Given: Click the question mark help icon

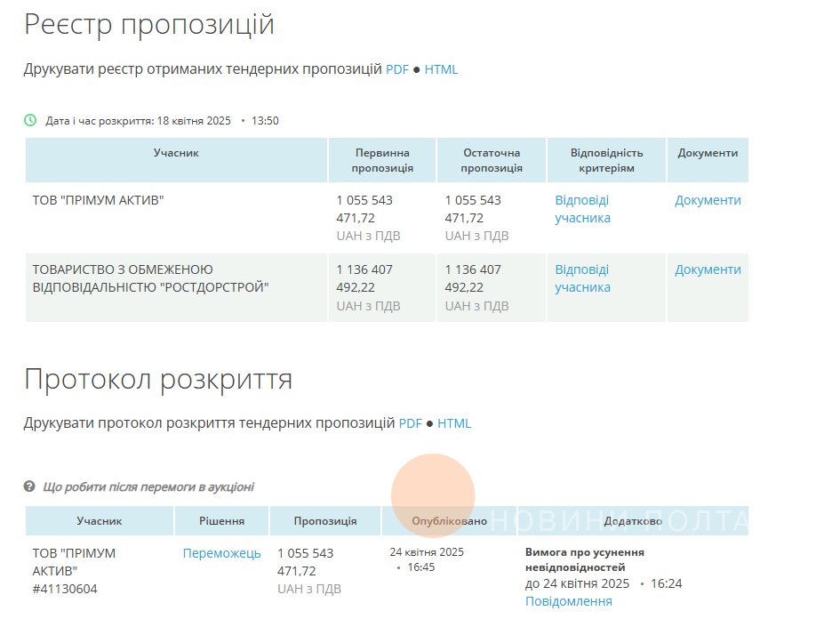Looking at the screenshot, I should coord(29,486).
